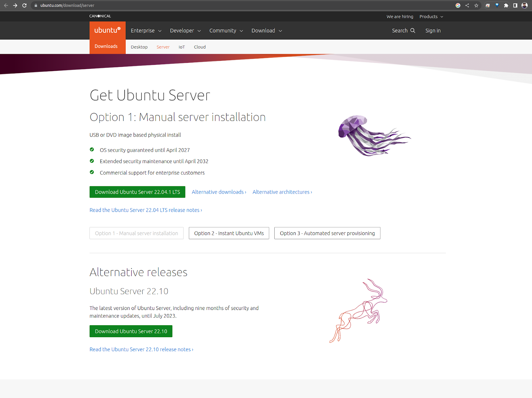Click the kudu outline illustration
This screenshot has height=398, width=532.
point(358,311)
